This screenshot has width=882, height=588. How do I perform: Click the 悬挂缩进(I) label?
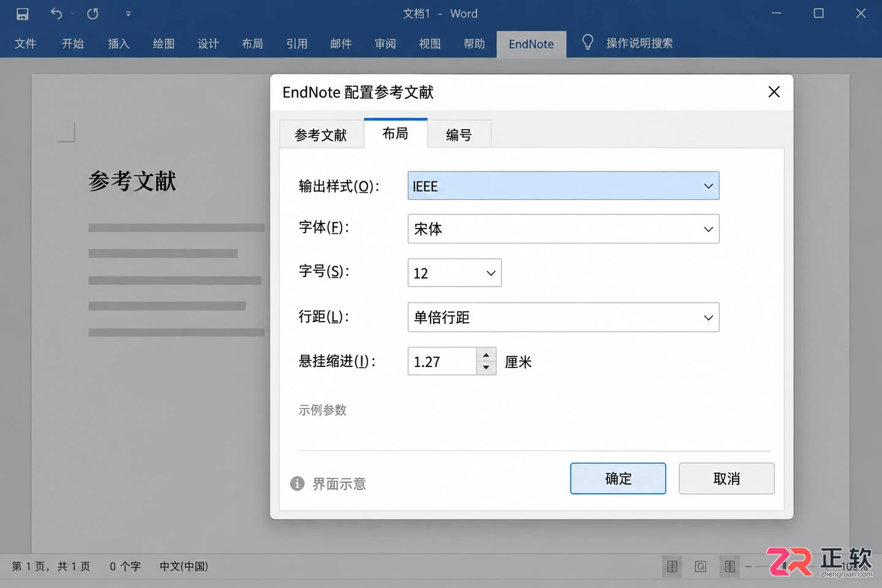pyautogui.click(x=337, y=361)
